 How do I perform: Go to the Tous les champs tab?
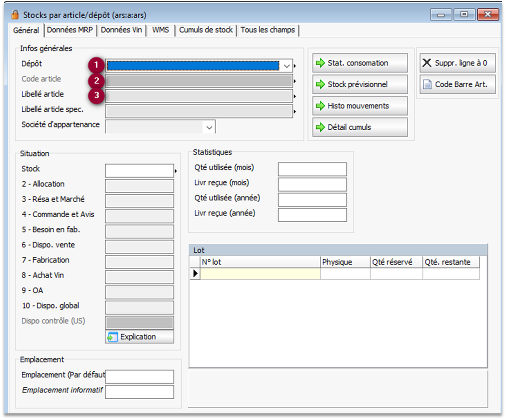tap(268, 30)
